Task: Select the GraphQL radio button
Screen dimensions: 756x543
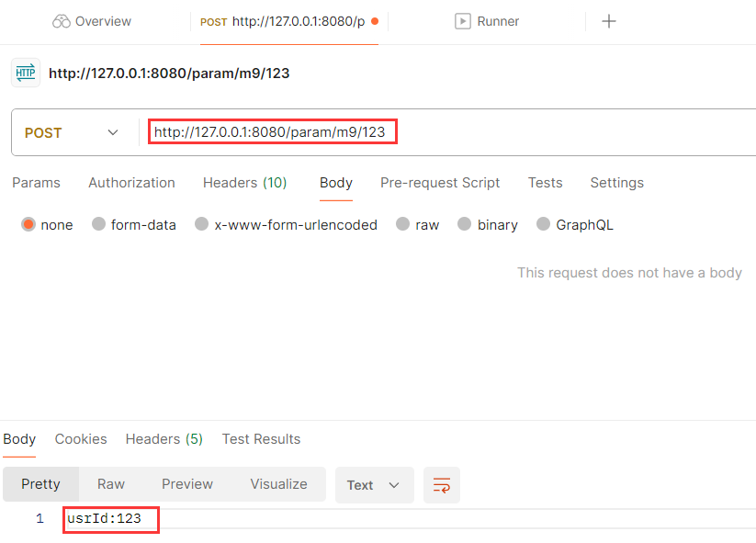Action: pos(544,224)
